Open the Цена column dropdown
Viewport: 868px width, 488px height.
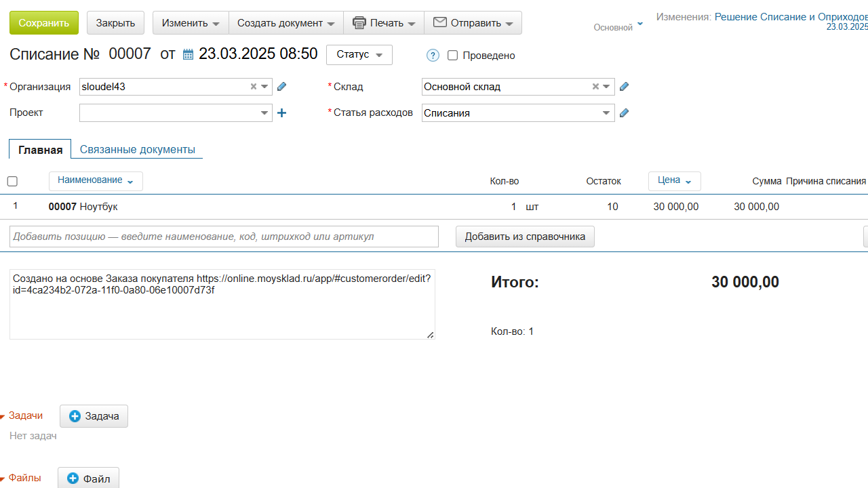point(675,181)
